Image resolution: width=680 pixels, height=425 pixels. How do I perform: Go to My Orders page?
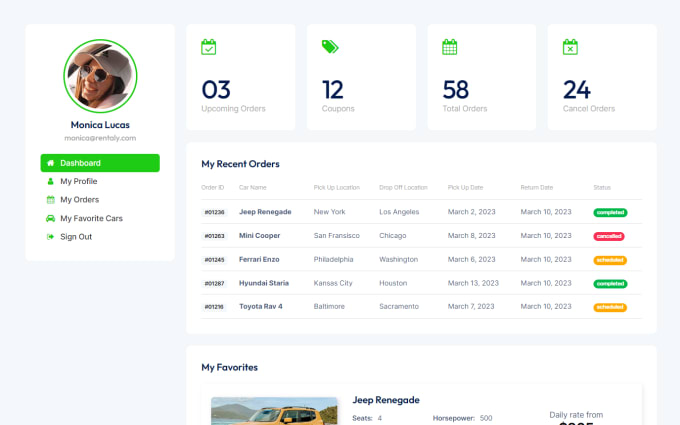(79, 199)
